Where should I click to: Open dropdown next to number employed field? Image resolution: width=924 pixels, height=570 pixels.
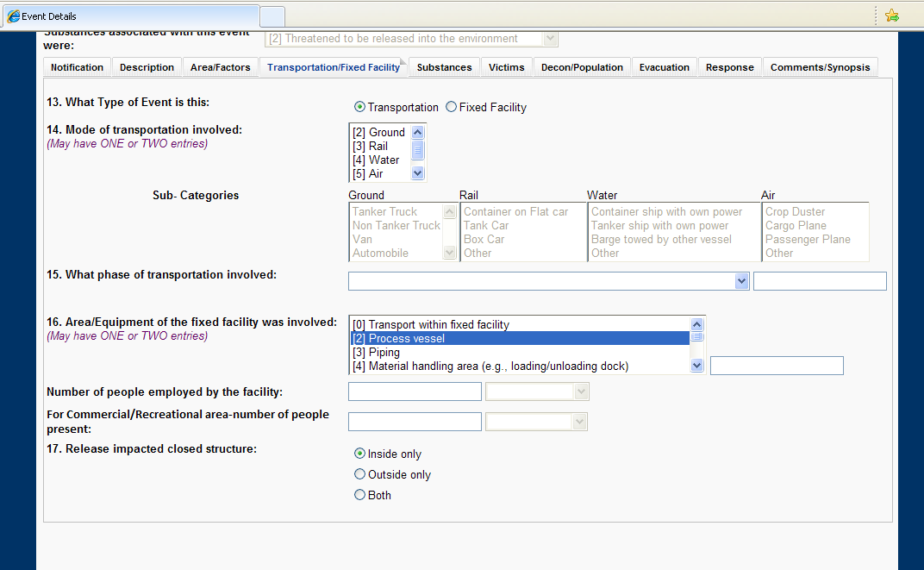tap(581, 392)
